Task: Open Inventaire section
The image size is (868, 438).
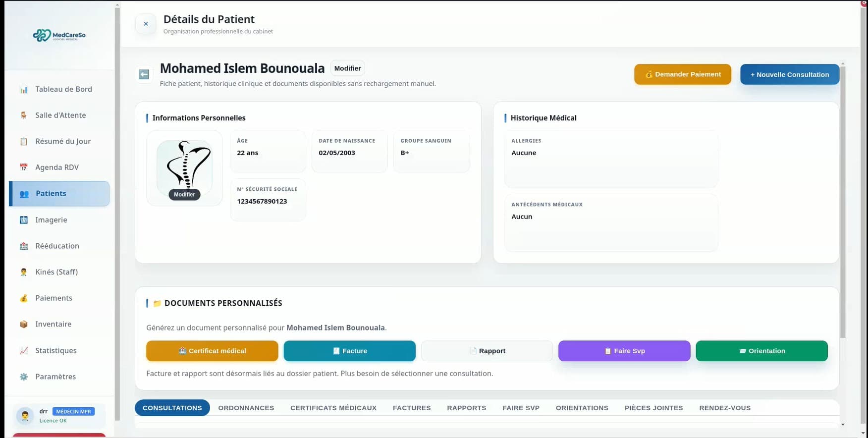Action: pyautogui.click(x=59, y=324)
